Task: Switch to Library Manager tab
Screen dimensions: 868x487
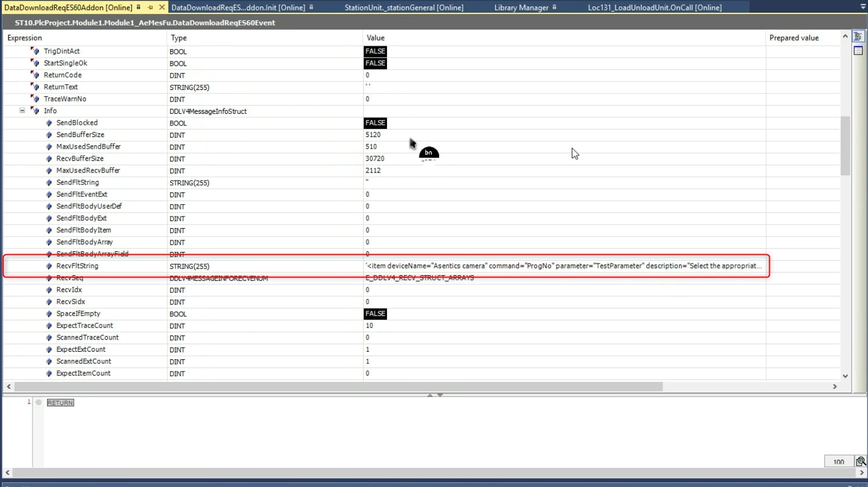Action: click(521, 8)
